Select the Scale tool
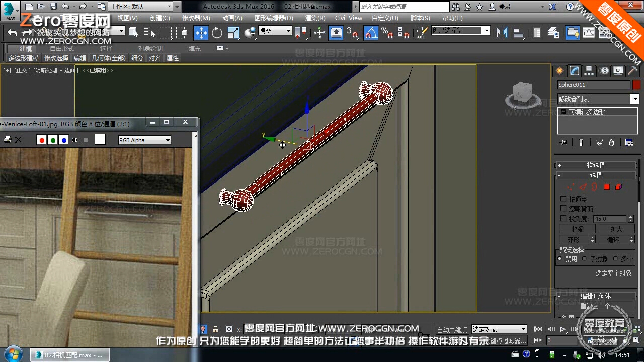 [x=234, y=33]
